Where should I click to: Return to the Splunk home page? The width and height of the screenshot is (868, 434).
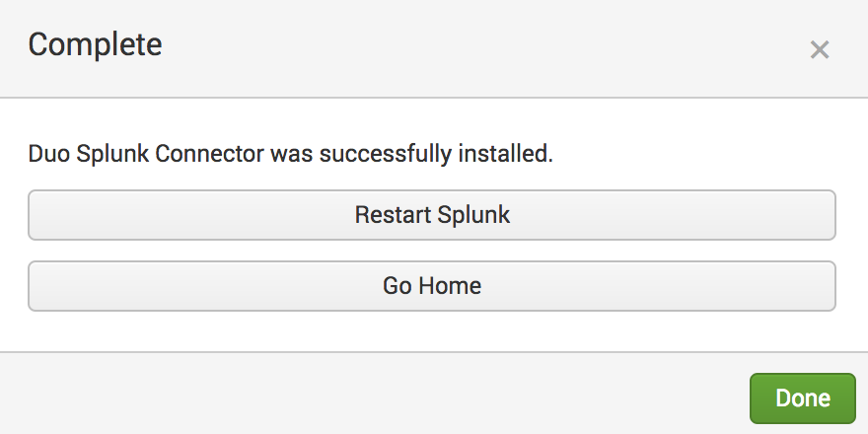click(x=432, y=286)
